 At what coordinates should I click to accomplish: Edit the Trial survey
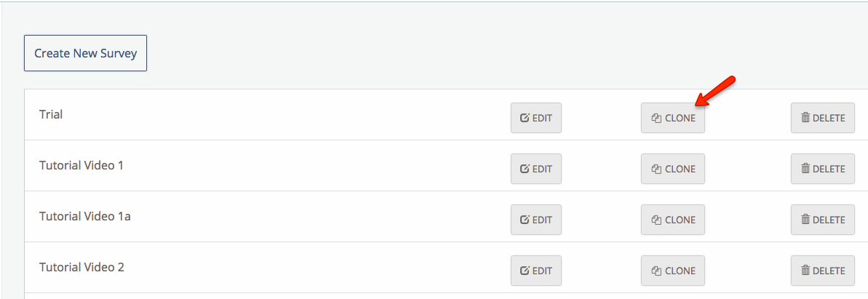click(536, 118)
